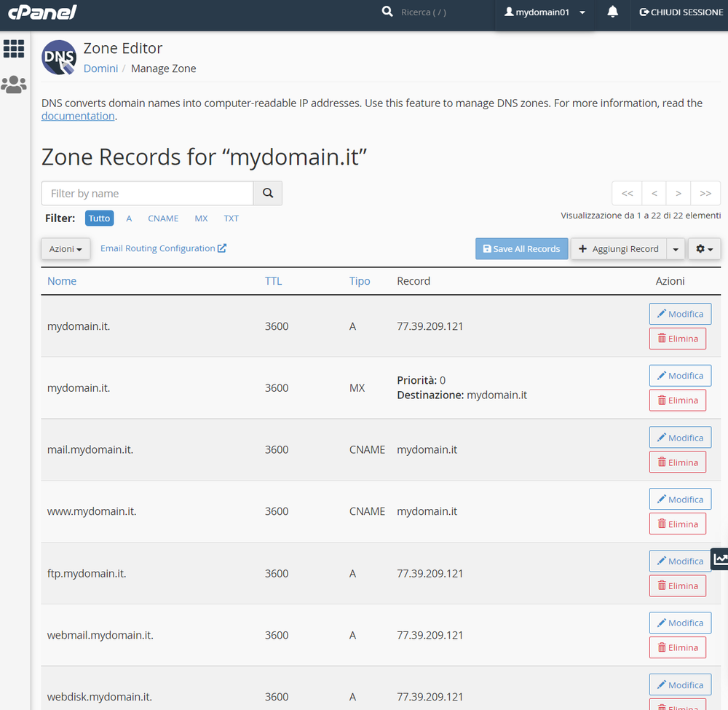Open the chart statistics side tab icon

[720, 559]
